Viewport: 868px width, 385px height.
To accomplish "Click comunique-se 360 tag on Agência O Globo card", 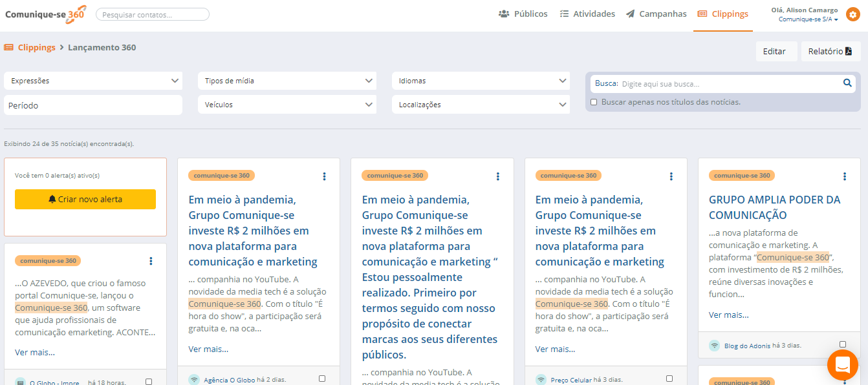I will point(221,176).
